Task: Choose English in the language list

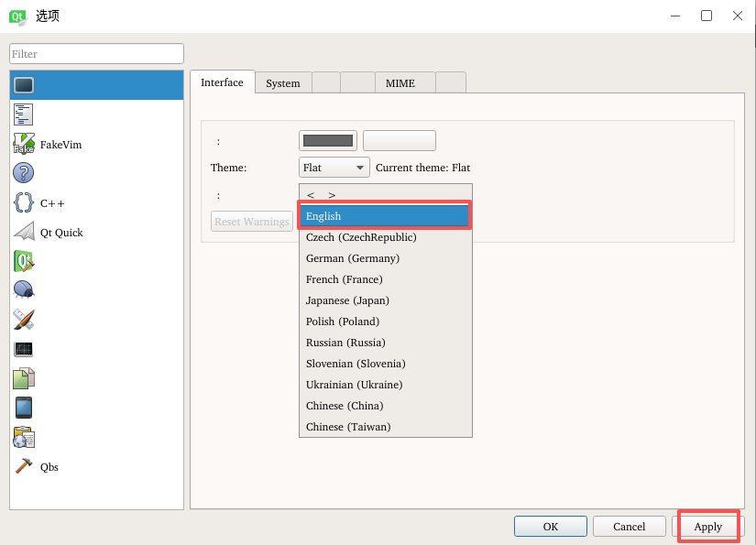Action: click(x=384, y=216)
